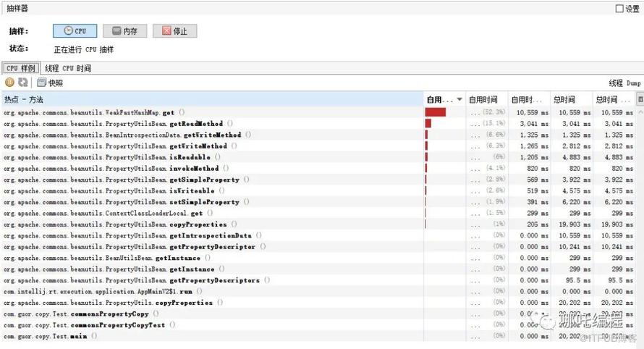Click the 内存 memory sampling button
This screenshot has height=349, width=644.
pyautogui.click(x=125, y=31)
